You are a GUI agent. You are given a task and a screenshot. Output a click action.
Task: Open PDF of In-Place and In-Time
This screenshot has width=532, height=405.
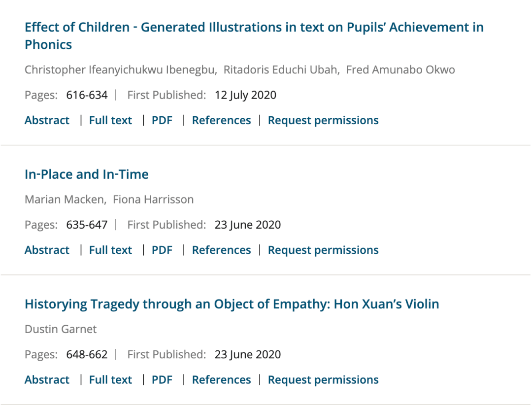click(x=162, y=250)
